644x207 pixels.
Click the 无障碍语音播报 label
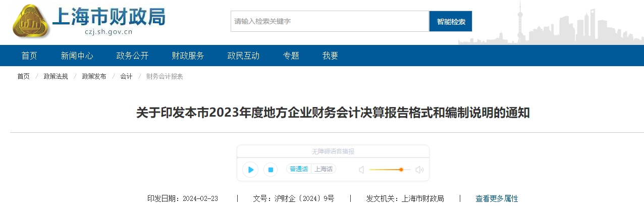(x=333, y=151)
